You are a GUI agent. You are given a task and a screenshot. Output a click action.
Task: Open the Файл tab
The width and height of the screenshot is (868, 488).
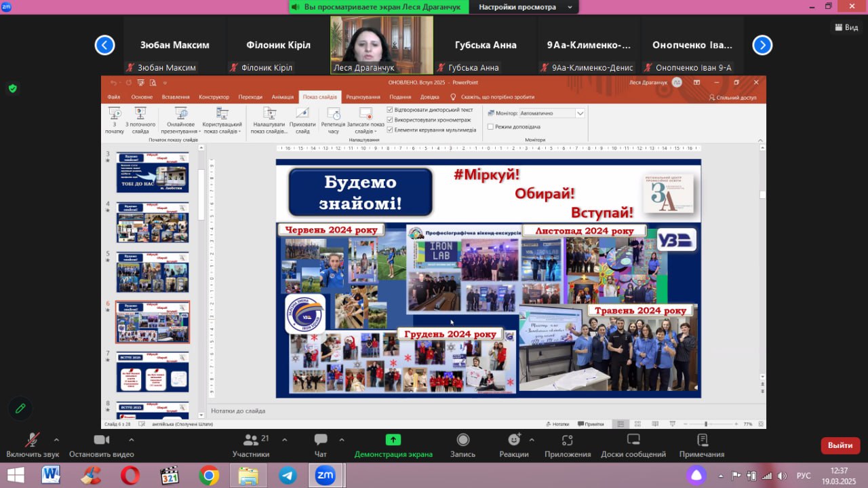[113, 97]
